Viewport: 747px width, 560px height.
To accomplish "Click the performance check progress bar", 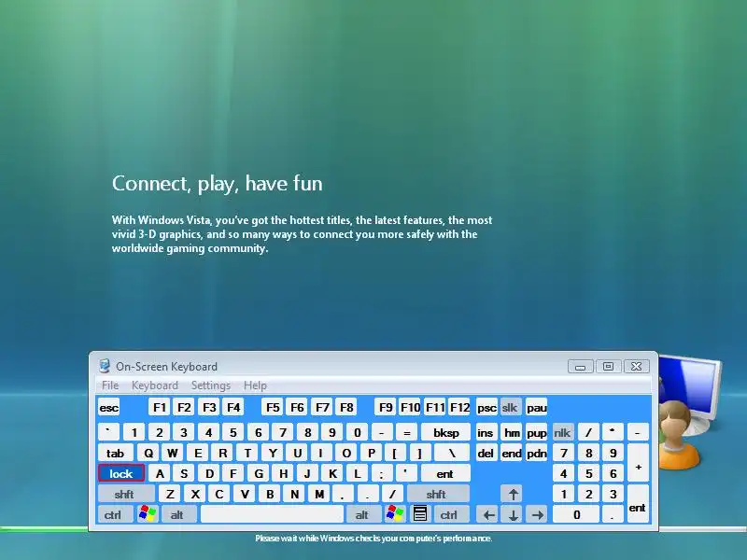I will 373,529.
